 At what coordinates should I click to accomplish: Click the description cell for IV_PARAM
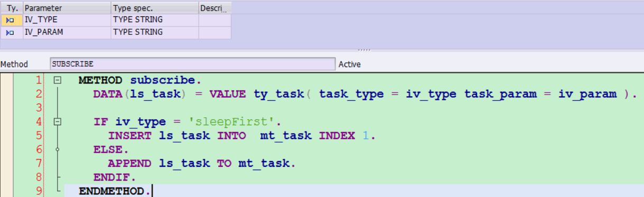[x=215, y=33]
